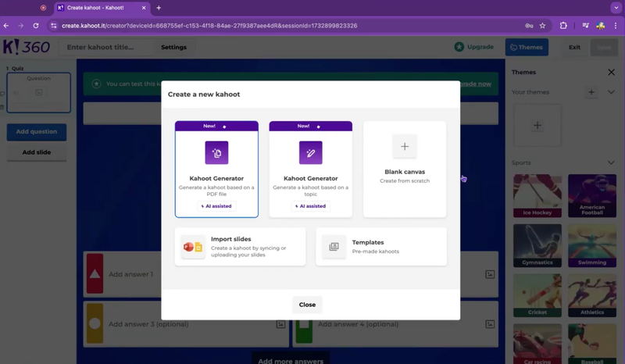This screenshot has height=364, width=625.
Task: Click the Blank canvas plus icon
Action: pos(405,147)
